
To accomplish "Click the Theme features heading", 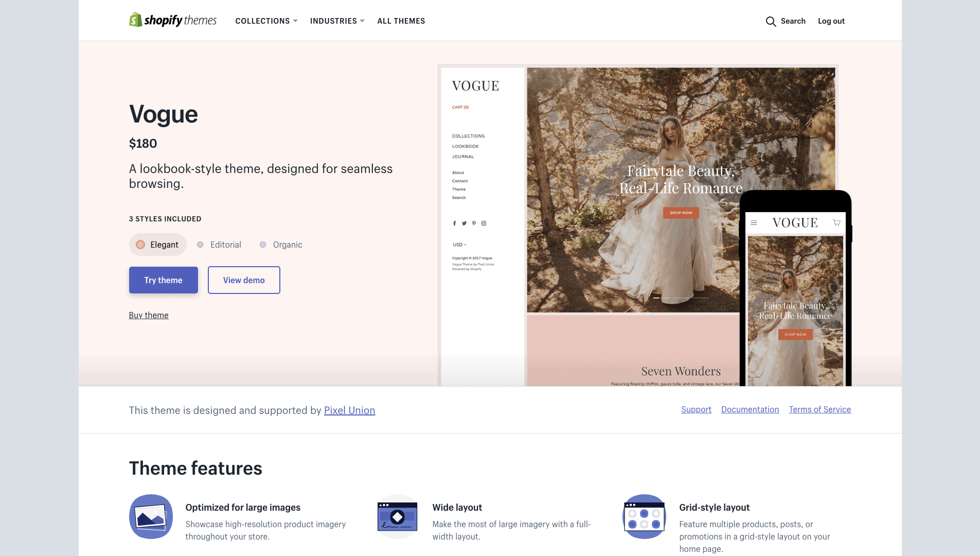I will coord(195,468).
